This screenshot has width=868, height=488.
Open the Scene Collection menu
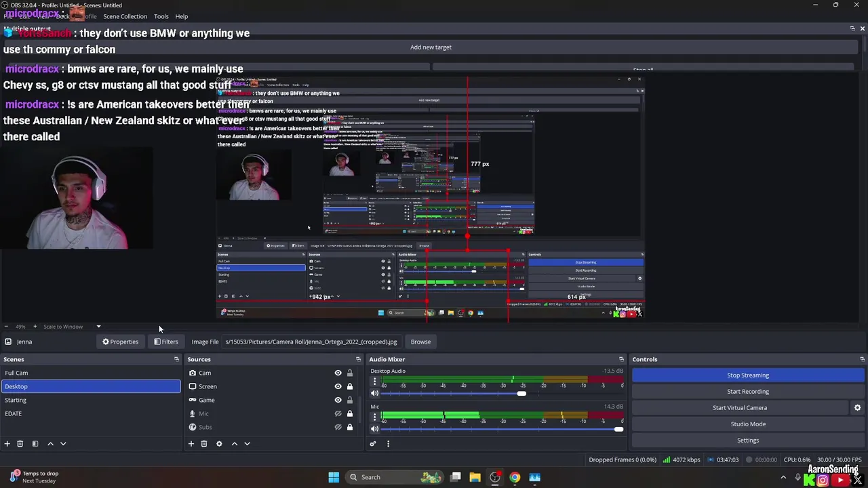tap(125, 16)
